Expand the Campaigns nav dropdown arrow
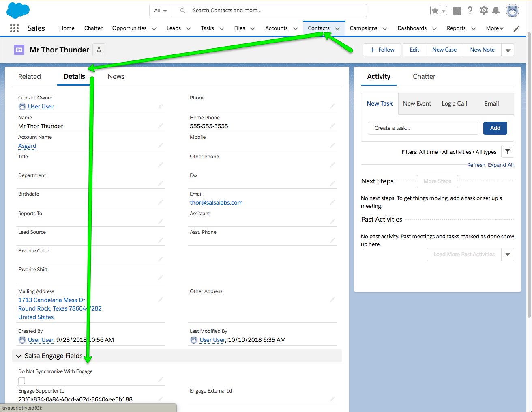Image resolution: width=532 pixels, height=412 pixels. [x=385, y=28]
